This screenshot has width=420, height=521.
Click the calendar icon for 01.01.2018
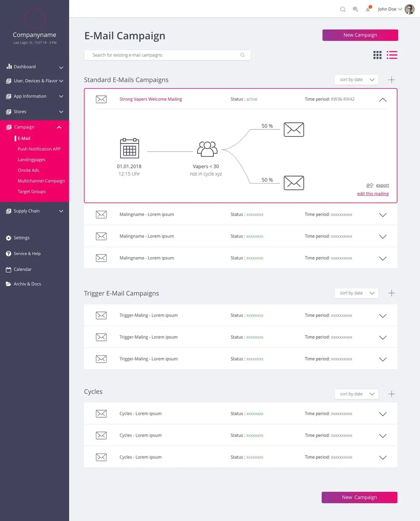click(129, 148)
